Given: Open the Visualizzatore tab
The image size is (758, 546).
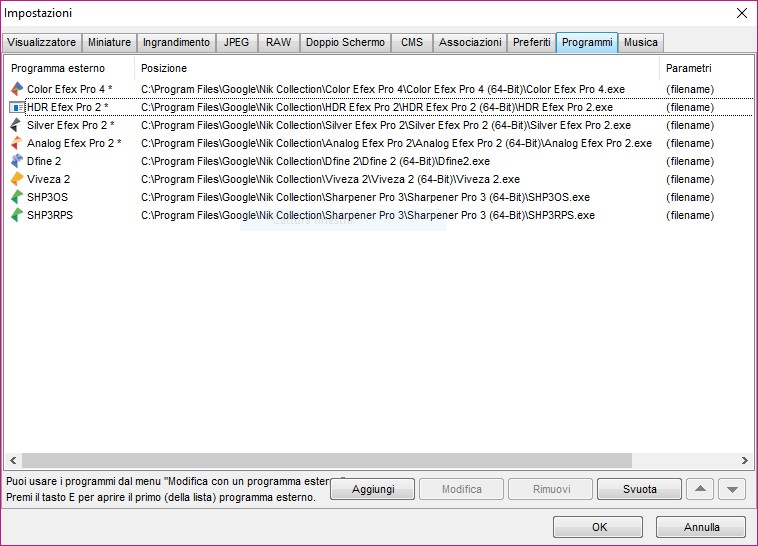Looking at the screenshot, I should [x=42, y=42].
